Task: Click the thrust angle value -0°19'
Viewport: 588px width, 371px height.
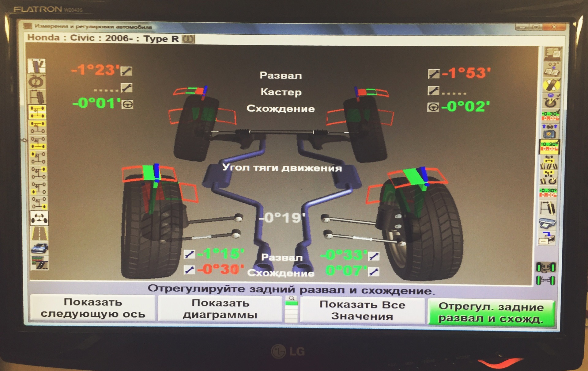Action: click(x=282, y=218)
